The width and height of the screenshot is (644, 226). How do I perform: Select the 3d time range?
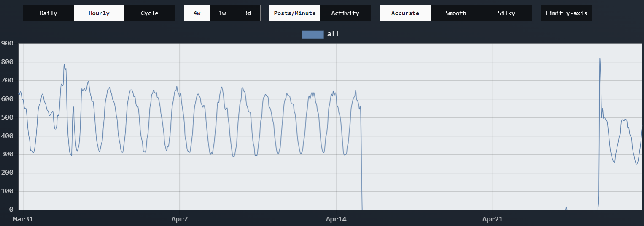pyautogui.click(x=248, y=13)
